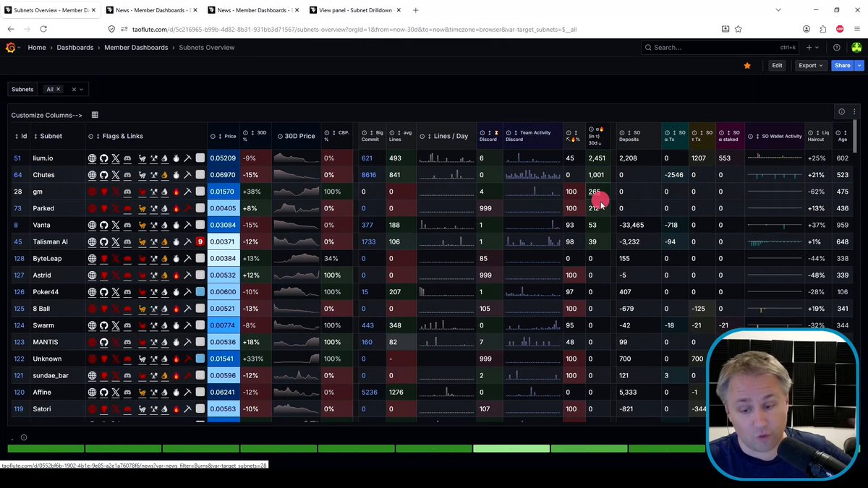Go to the Home breadcrumb
The image size is (868, 488).
point(37,47)
